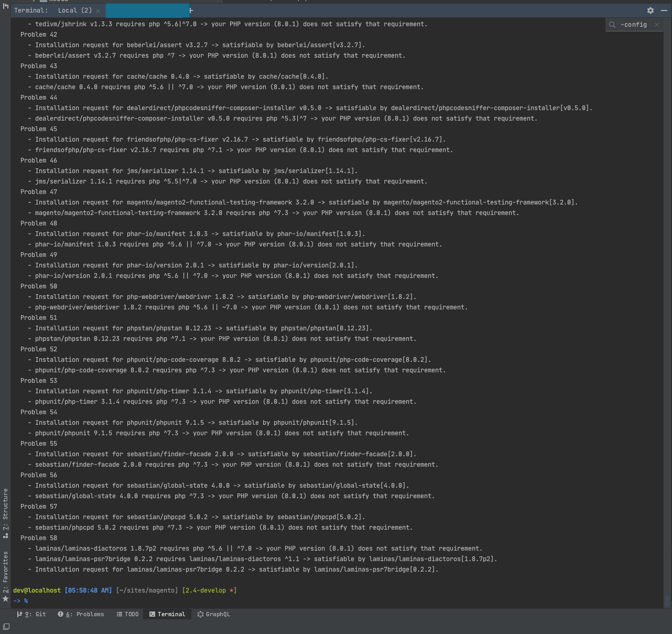This screenshot has width=672, height=634.
Task: Click 'php-webdriver/webdriver 1.8.2 requires php' line
Action: point(248,307)
